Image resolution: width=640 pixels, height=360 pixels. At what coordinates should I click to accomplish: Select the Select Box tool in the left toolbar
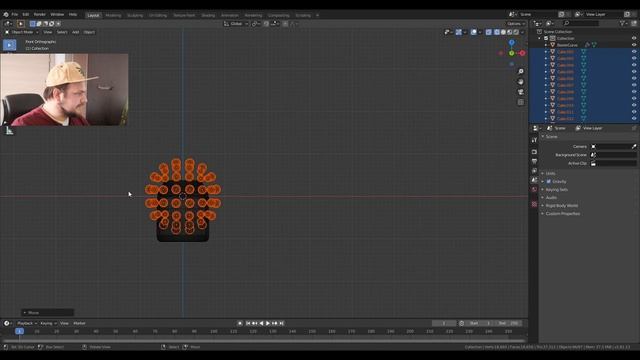9,45
